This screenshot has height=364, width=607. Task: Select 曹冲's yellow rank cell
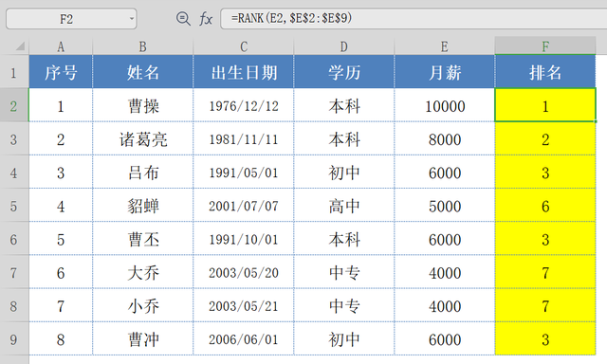[x=545, y=338]
